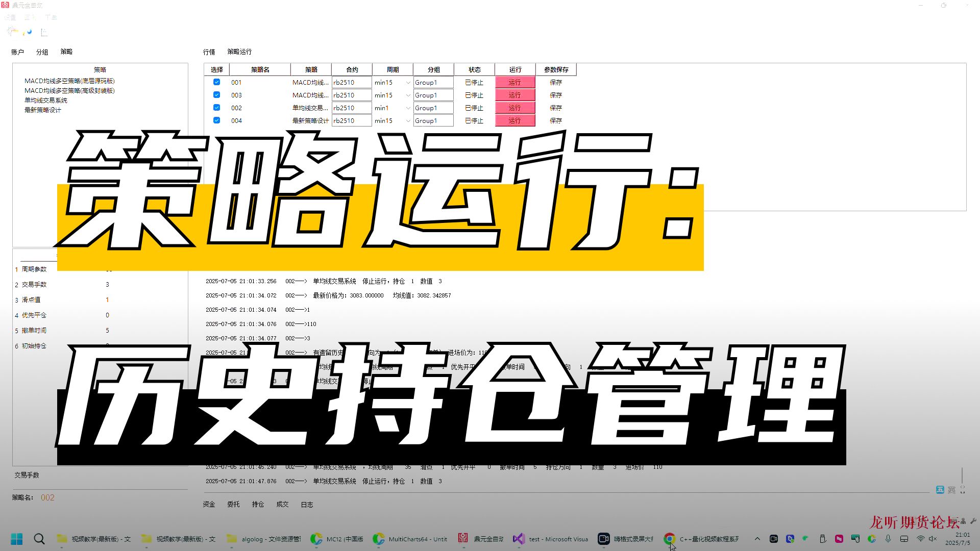This screenshot has height=551, width=980.
Task: Uncheck strategy 002's selection checkbox
Action: point(216,108)
